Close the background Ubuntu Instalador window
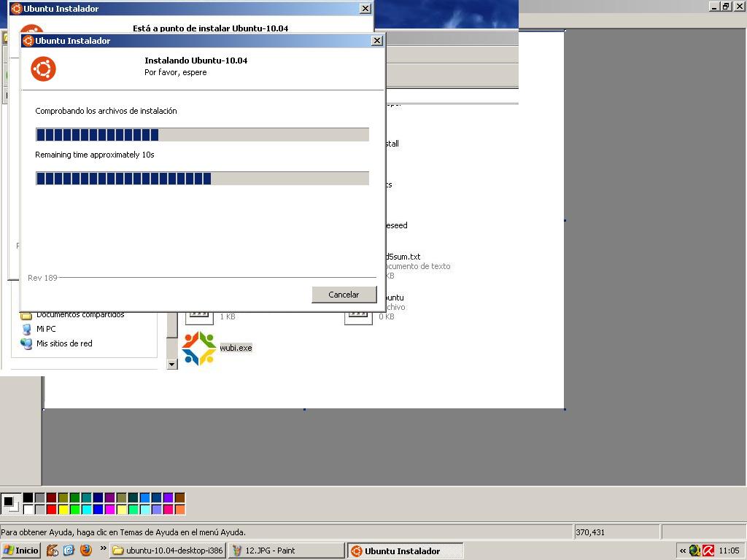Viewport: 747px width, 560px height. [365, 8]
